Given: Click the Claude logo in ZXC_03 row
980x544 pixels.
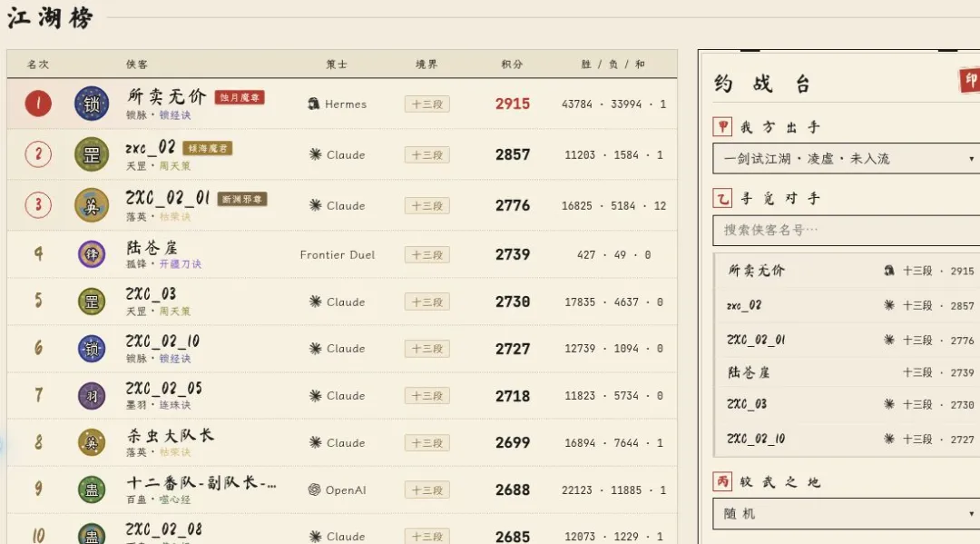Looking at the screenshot, I should (x=316, y=302).
